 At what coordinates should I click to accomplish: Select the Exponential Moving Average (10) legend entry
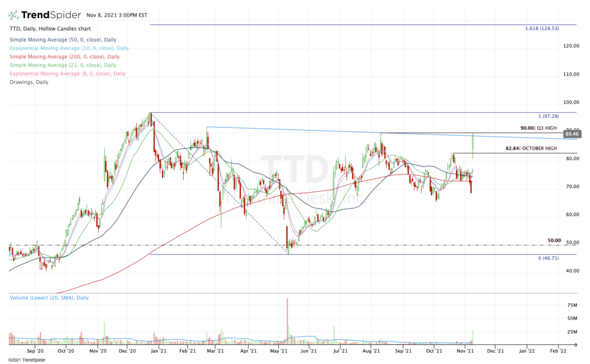[x=69, y=48]
